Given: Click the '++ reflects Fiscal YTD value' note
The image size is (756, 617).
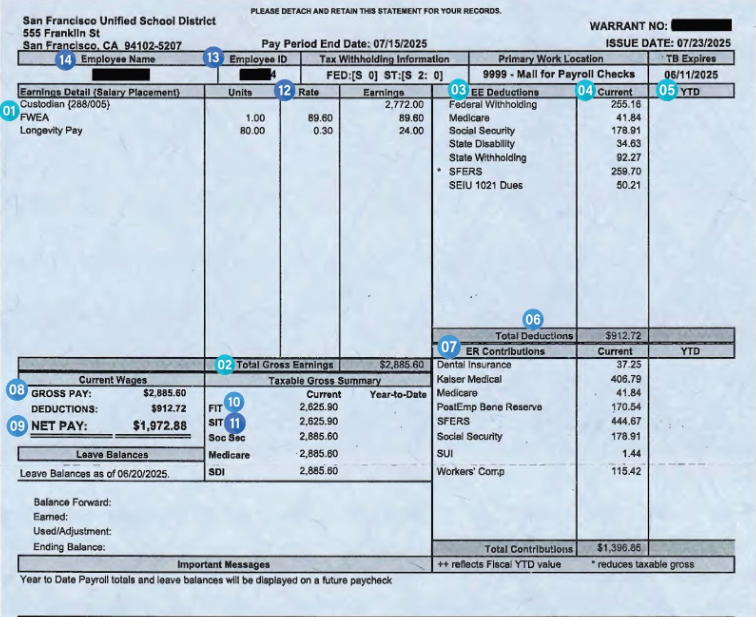Looking at the screenshot, I should click(499, 564).
